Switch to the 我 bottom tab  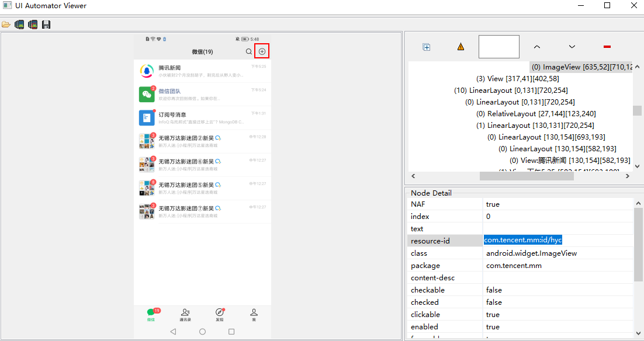[x=254, y=315]
